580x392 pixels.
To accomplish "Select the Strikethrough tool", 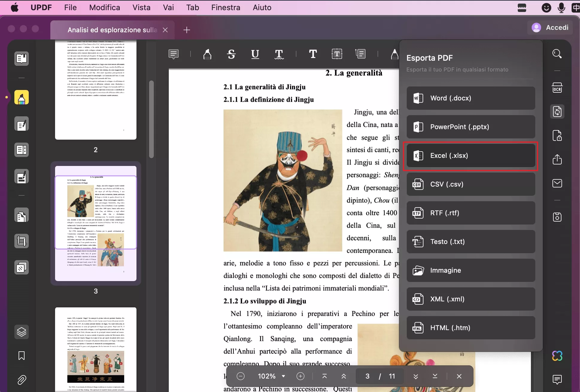I will click(231, 54).
